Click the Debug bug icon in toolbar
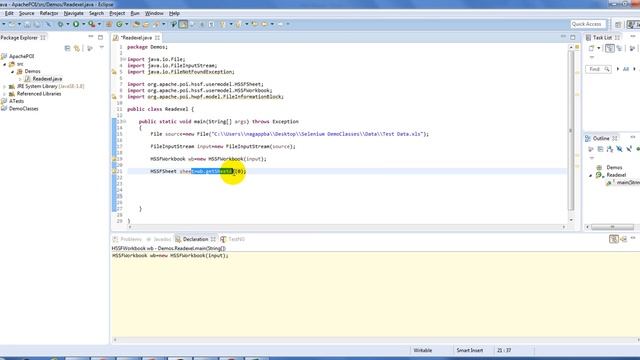 point(60,24)
